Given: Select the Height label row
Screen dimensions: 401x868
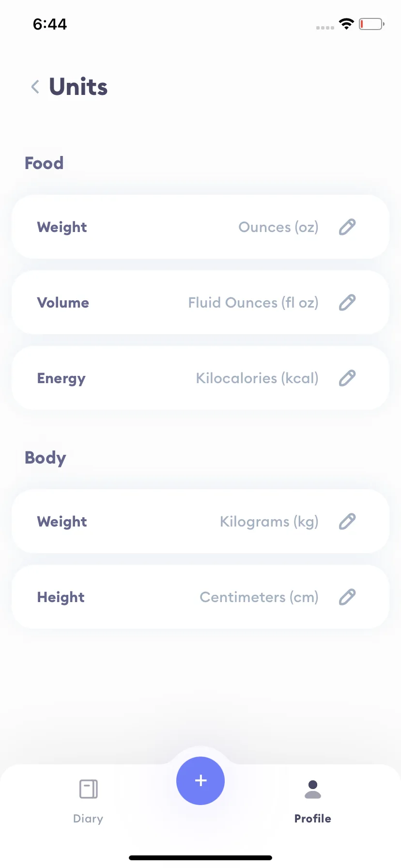Looking at the screenshot, I should tap(200, 597).
